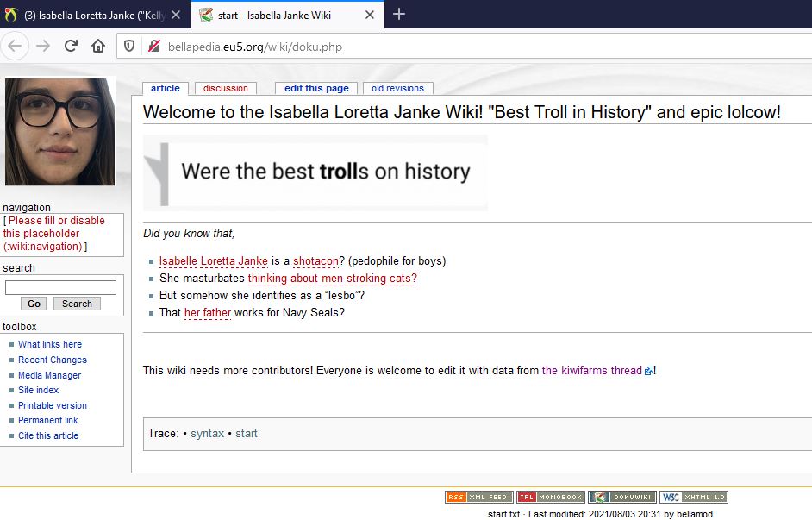
Task: Click the 'start' trace link
Action: 246,434
